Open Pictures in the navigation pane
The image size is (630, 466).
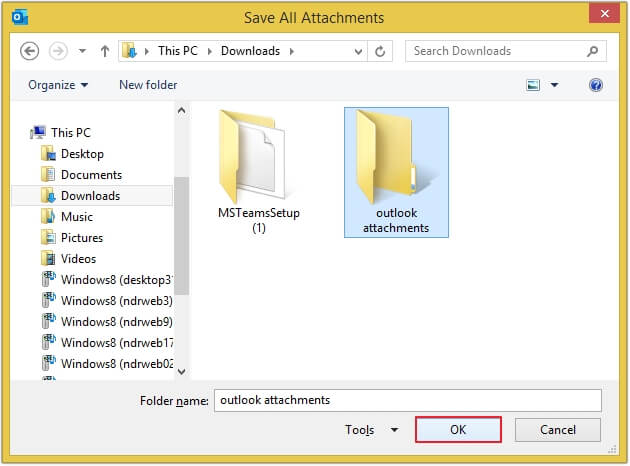tap(72, 238)
